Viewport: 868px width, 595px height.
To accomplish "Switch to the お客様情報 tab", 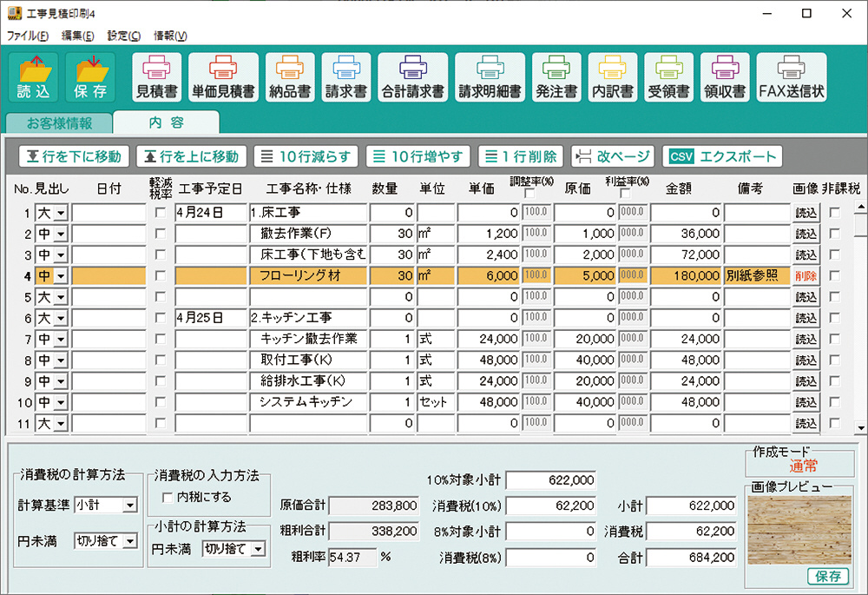I will 59,123.
